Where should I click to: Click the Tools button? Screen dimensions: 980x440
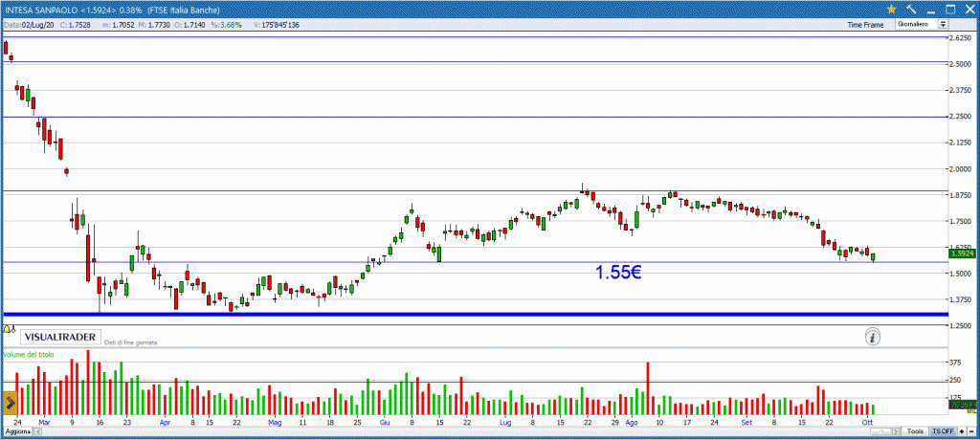pos(916,432)
